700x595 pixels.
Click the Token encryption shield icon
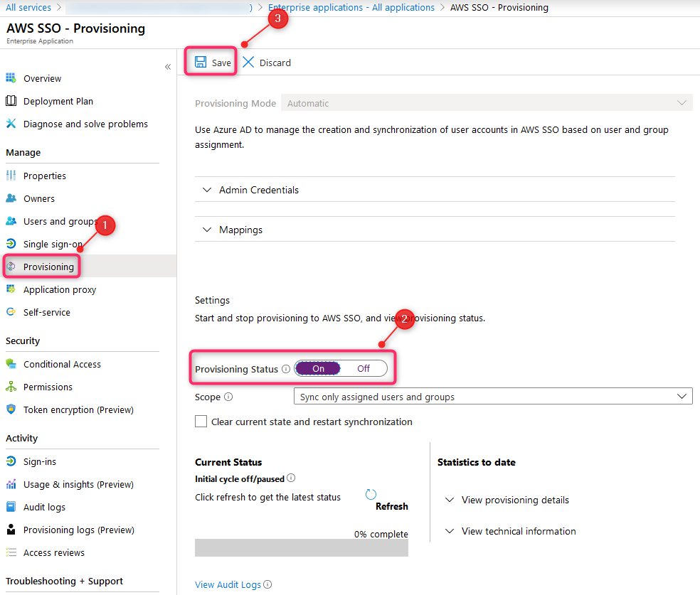[11, 409]
